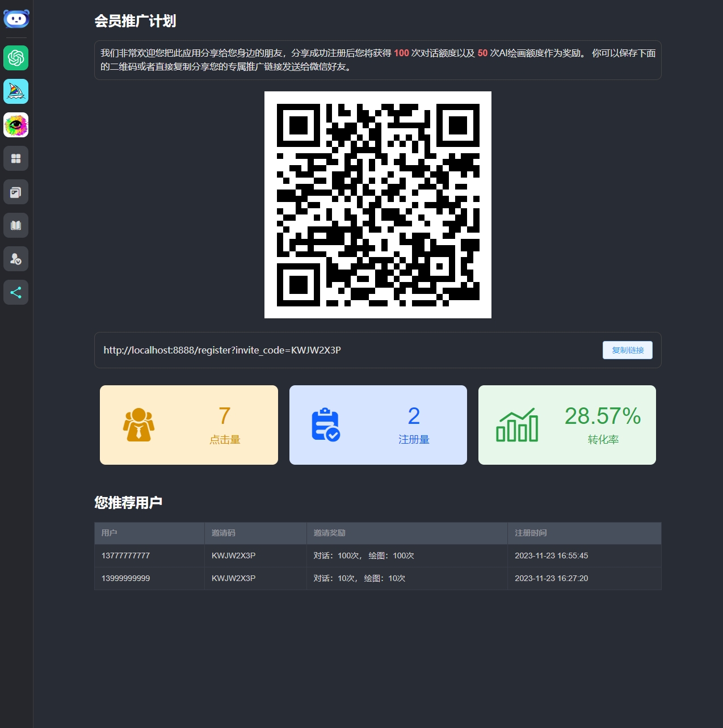Select the share invite icon in sidebar
This screenshot has width=723, height=728.
tap(16, 292)
